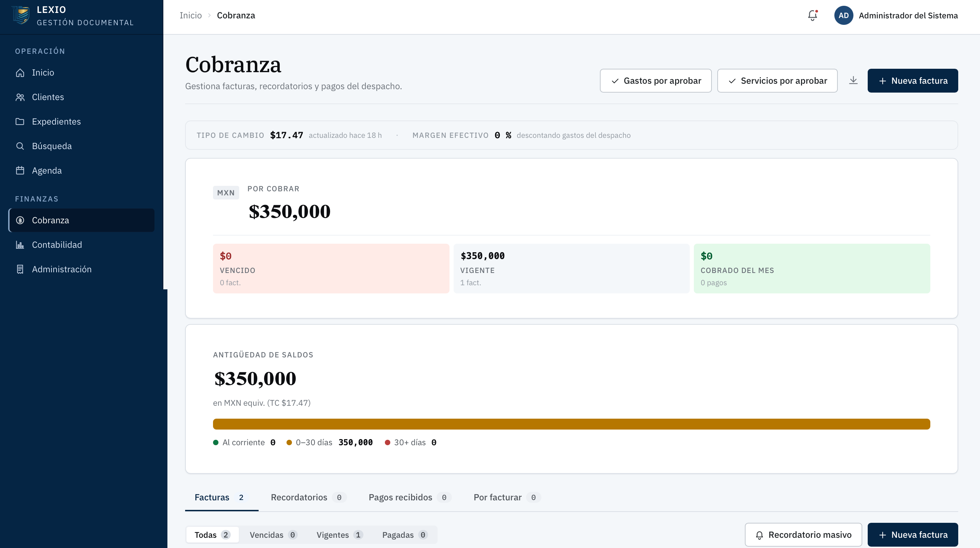Screen dimensions: 980x548
Task: Open the notifications bell
Action: (812, 15)
